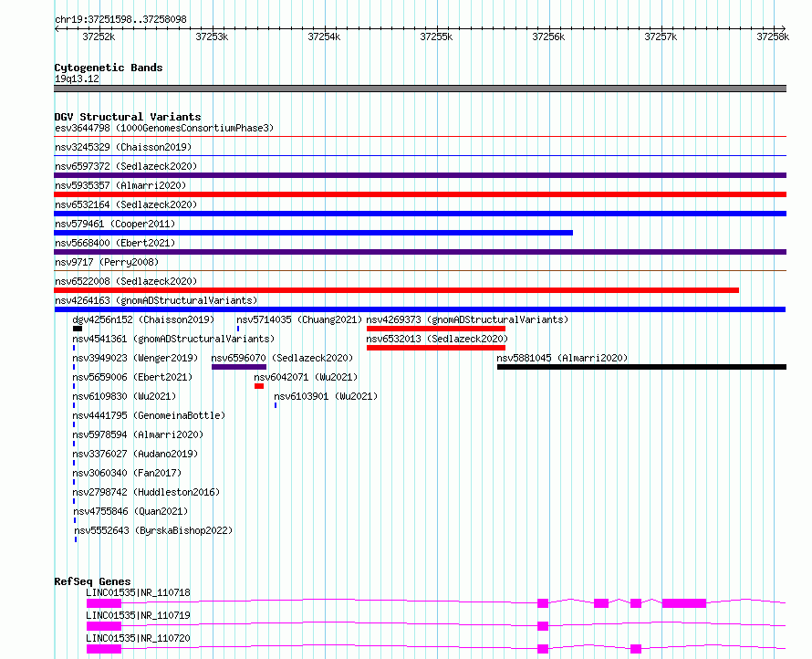
Task: Click the first exon block of NR_110719
Action: pyautogui.click(x=104, y=626)
